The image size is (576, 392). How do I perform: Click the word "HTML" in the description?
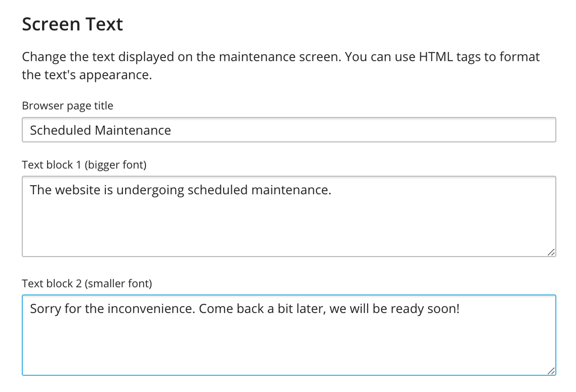tap(436, 57)
